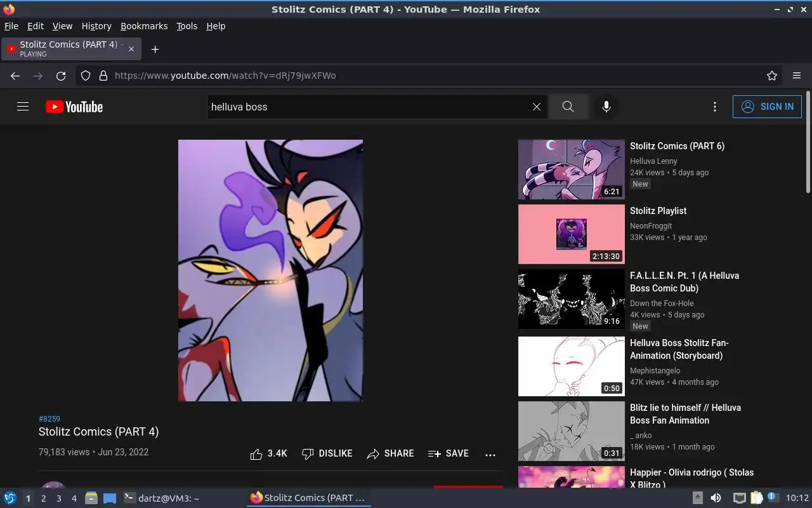Clear the search box with the X icon

537,107
